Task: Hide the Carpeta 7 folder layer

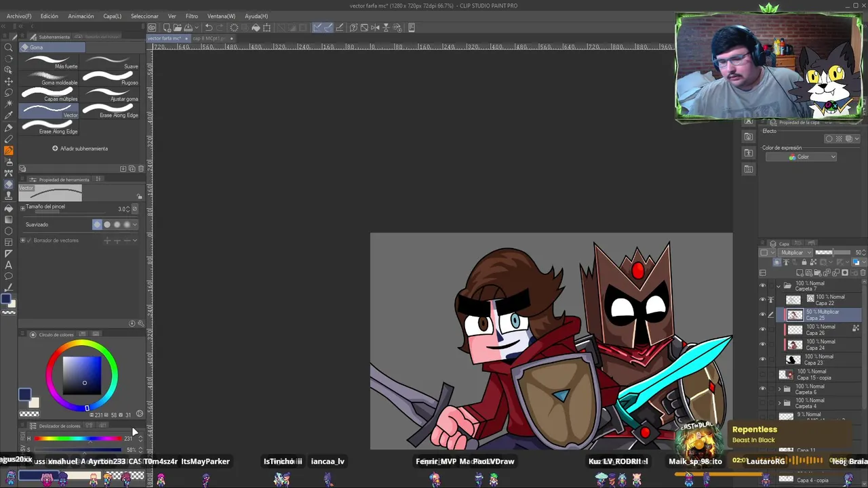Action: click(x=762, y=286)
